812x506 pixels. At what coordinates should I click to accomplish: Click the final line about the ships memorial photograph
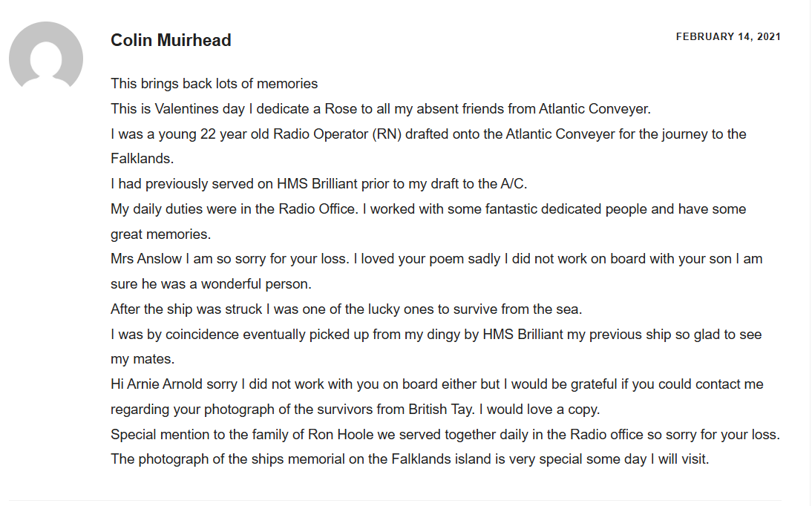(410, 459)
